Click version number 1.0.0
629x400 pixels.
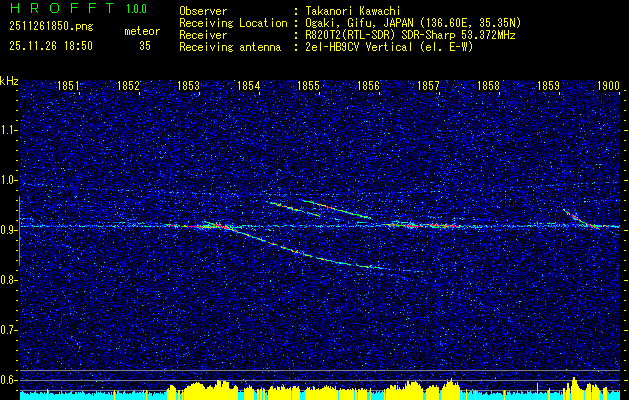coord(136,9)
